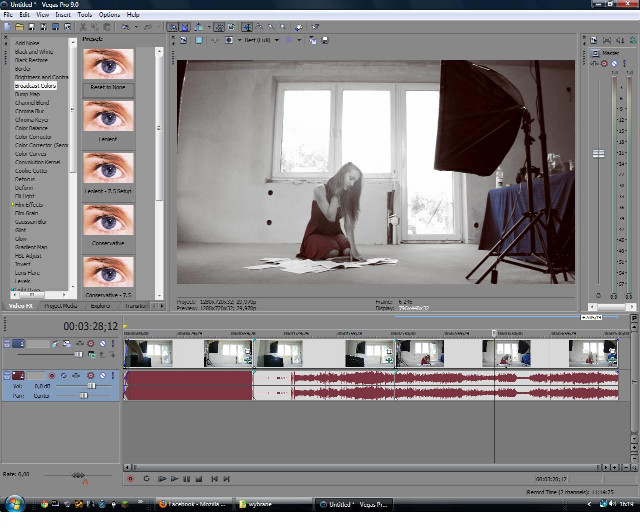Jump to the project start from transport
This screenshot has height=529, width=640.
coord(214,479)
